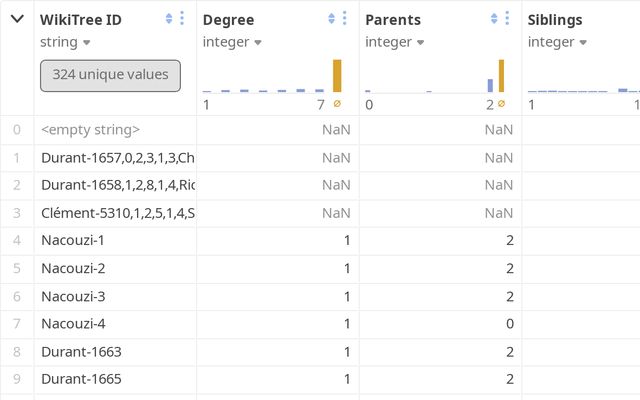The image size is (640, 400).
Task: Open WikiTree ID column options menu
Action: click(x=182, y=19)
